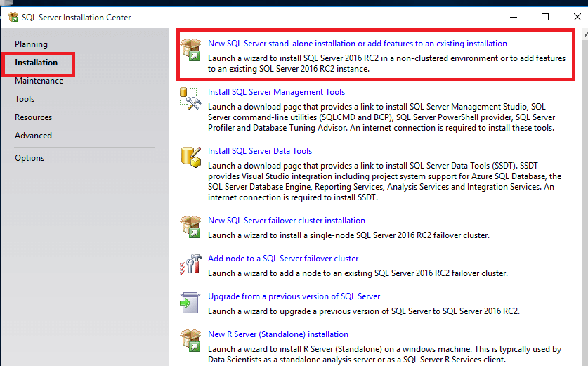The image size is (588, 366).
Task: Open the Tools category
Action: (25, 99)
